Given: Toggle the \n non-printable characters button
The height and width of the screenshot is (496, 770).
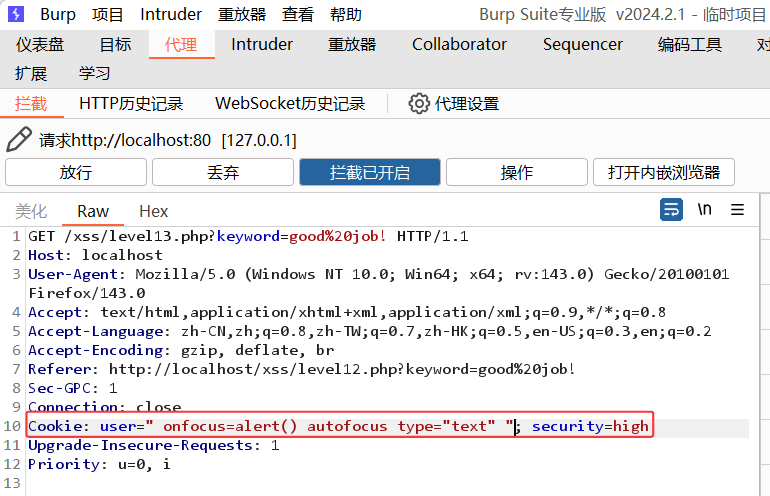Looking at the screenshot, I should pyautogui.click(x=704, y=210).
